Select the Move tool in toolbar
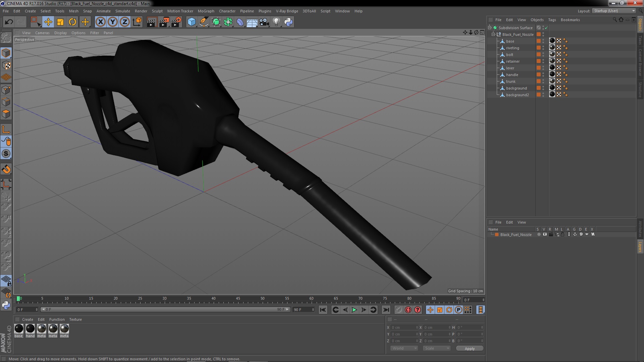Image resolution: width=644 pixels, height=362 pixels. coord(48,22)
